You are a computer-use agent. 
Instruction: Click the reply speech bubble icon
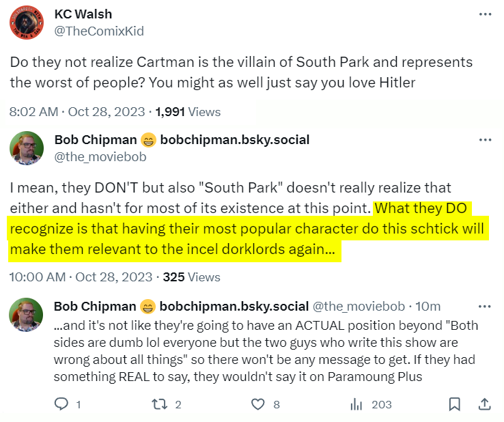click(62, 404)
